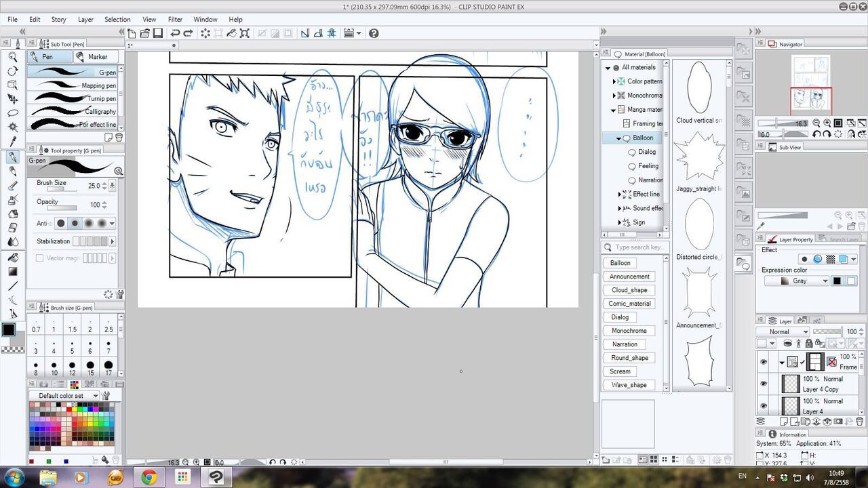Viewport: 868px width, 488px height.
Task: Open help question mark icon
Action: click(x=373, y=33)
